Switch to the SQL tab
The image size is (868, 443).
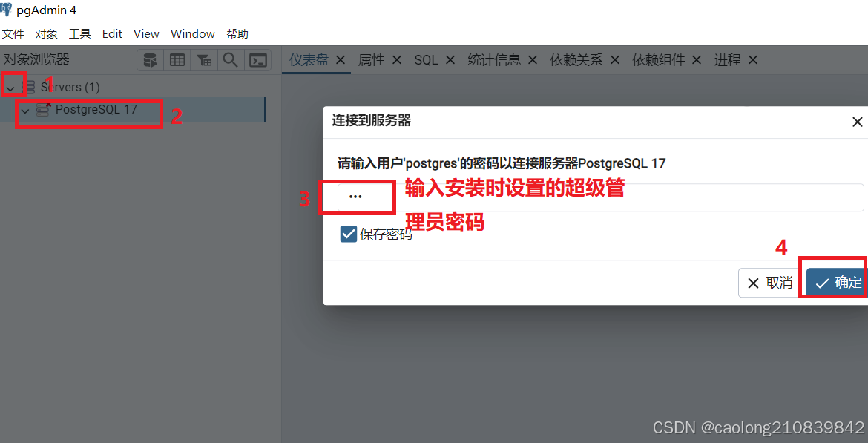(x=427, y=60)
